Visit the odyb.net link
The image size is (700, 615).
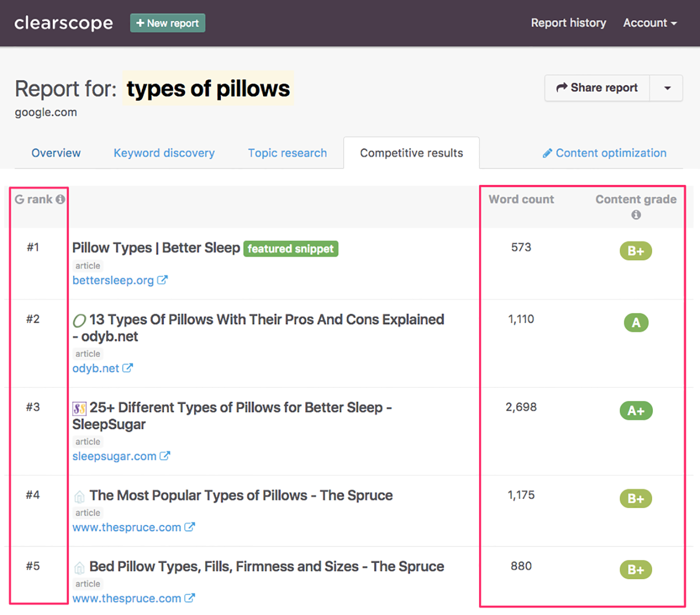pos(96,368)
